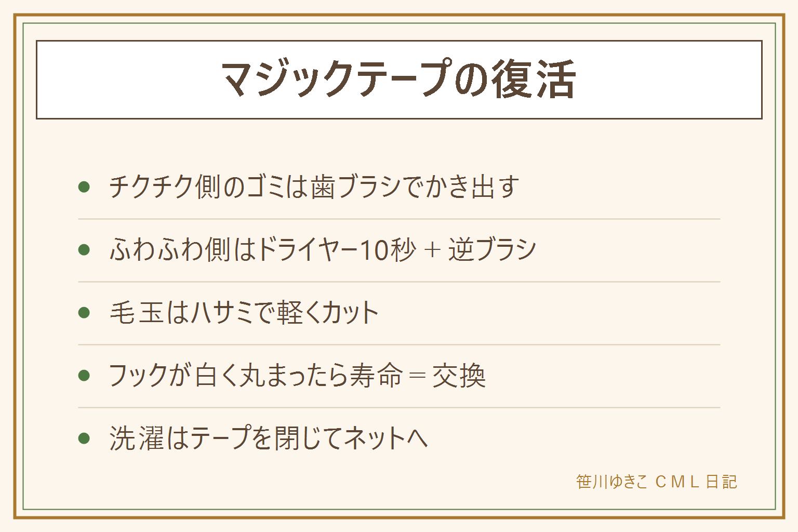Screen dimensions: 798x532
Task: Select the 洗濯はテープを閉じてネットへ line
Action: 269,438
